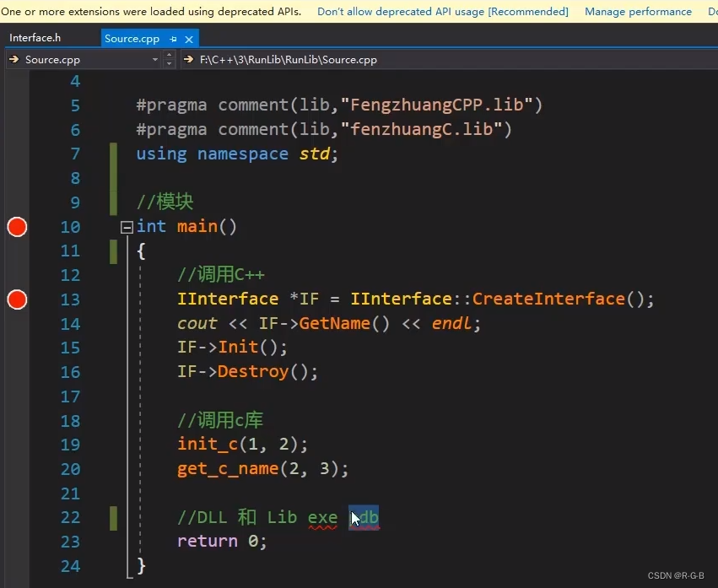Click the red breakpoint glyph on line 13
Image resolution: width=718 pixels, height=588 pixels.
[15, 299]
